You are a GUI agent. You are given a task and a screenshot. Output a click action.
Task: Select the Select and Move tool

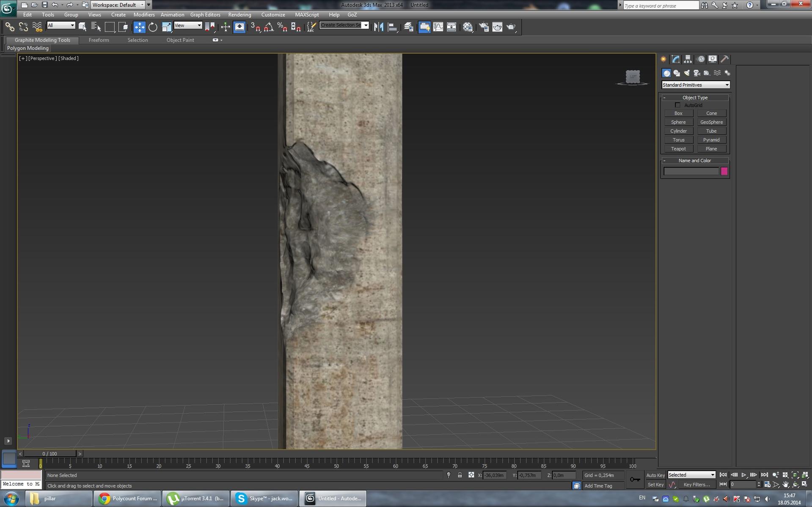[x=140, y=27]
